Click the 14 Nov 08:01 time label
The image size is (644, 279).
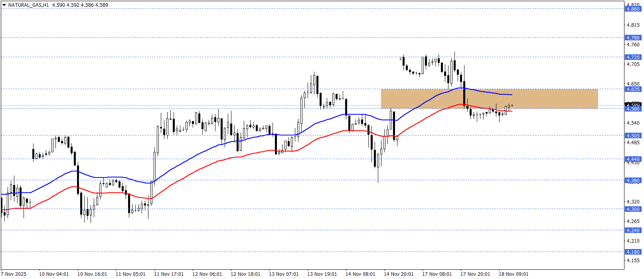coord(360,274)
